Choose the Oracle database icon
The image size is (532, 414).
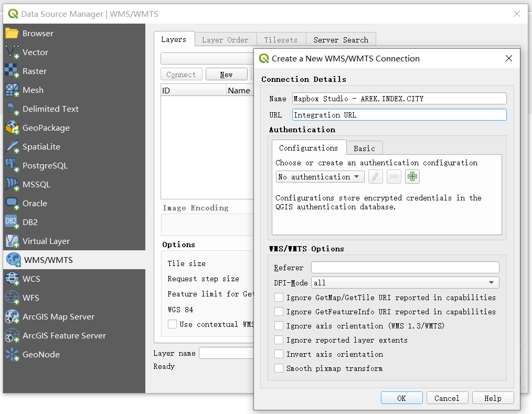[x=12, y=203]
